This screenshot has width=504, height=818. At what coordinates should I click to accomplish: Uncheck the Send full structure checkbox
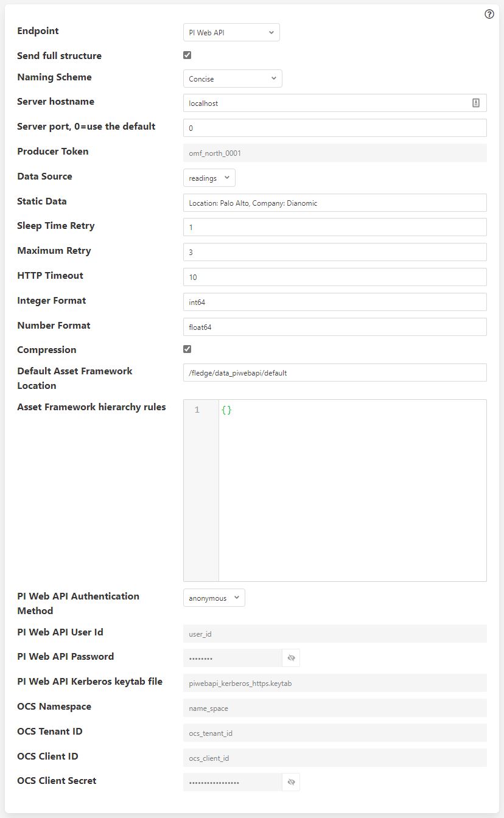[x=187, y=55]
